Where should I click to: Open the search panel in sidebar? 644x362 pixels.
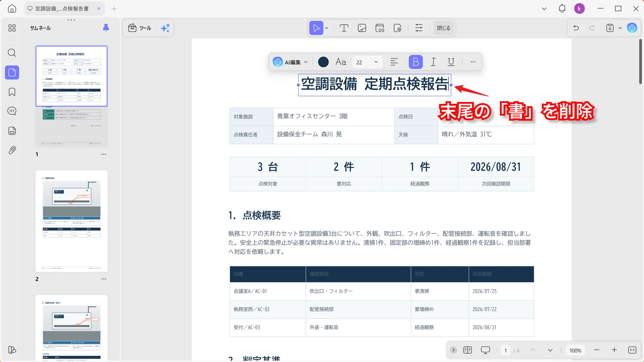click(x=12, y=53)
